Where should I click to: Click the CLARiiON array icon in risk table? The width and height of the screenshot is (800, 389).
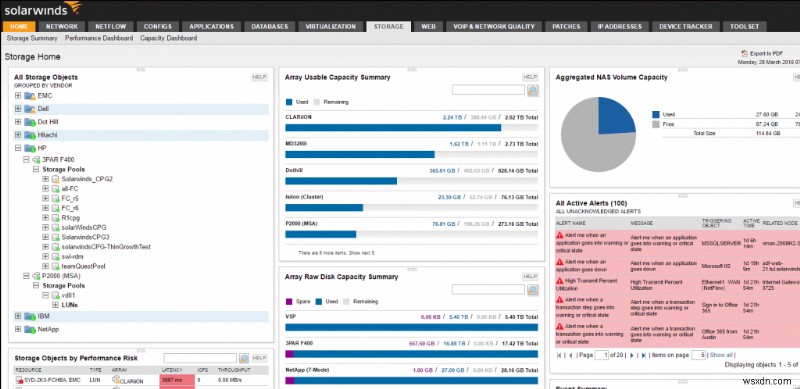pyautogui.click(x=116, y=379)
